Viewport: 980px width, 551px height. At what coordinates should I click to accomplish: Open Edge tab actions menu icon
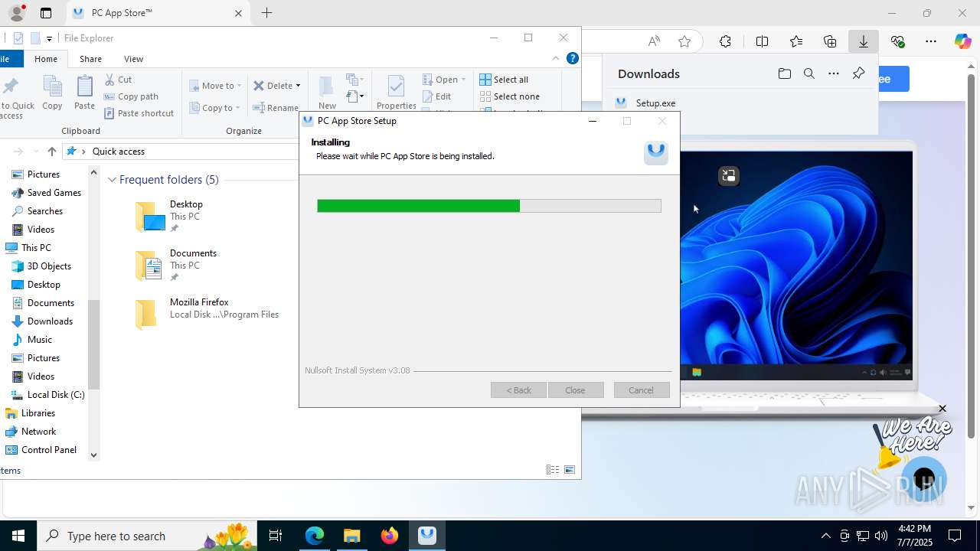click(x=46, y=13)
